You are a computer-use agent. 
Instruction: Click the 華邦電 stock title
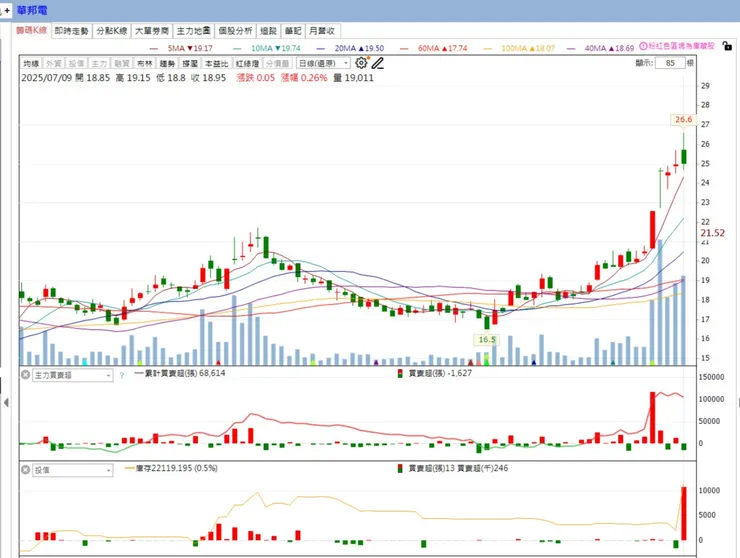coord(32,10)
